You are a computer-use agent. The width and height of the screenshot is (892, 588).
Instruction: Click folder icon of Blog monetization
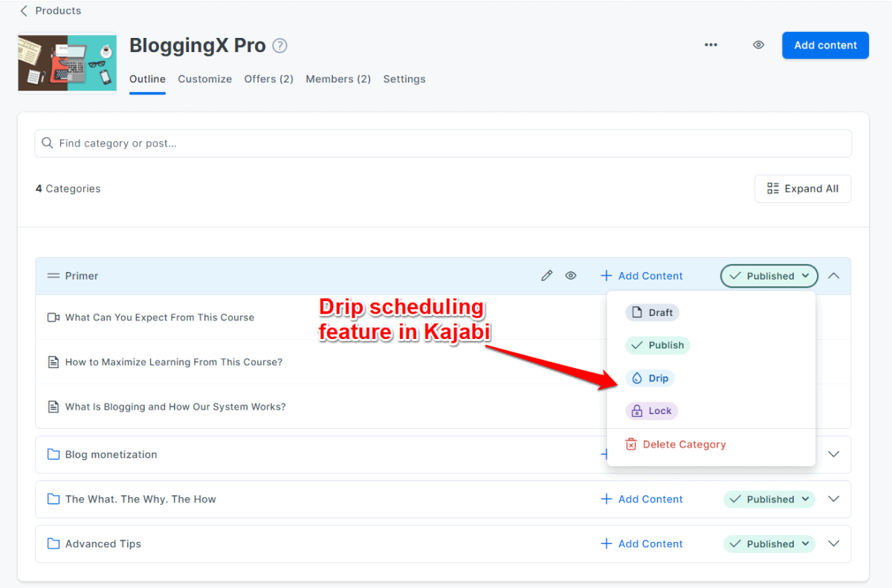[x=54, y=454]
